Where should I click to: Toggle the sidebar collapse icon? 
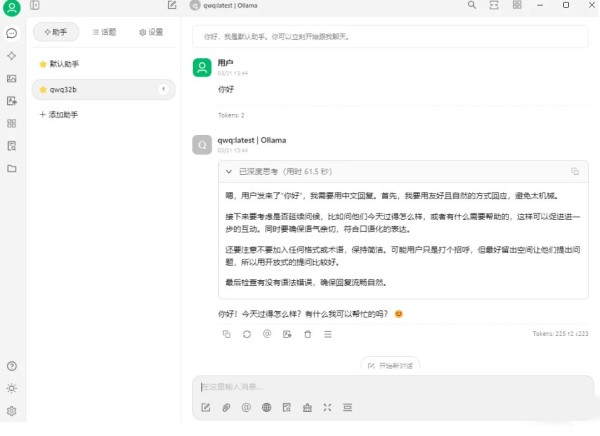pos(35,5)
